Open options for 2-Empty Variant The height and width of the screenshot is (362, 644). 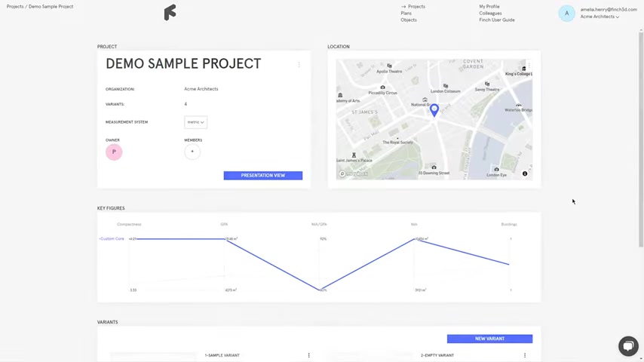pos(525,355)
